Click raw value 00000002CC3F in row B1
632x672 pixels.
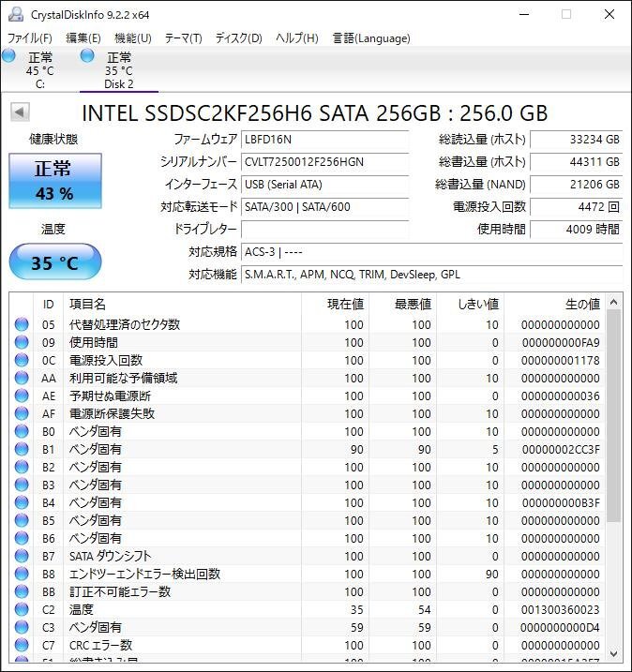point(561,449)
